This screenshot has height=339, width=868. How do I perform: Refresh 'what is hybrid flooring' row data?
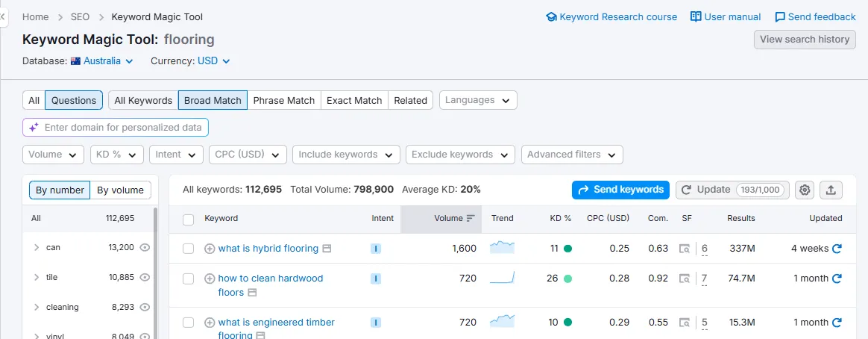pyautogui.click(x=837, y=249)
